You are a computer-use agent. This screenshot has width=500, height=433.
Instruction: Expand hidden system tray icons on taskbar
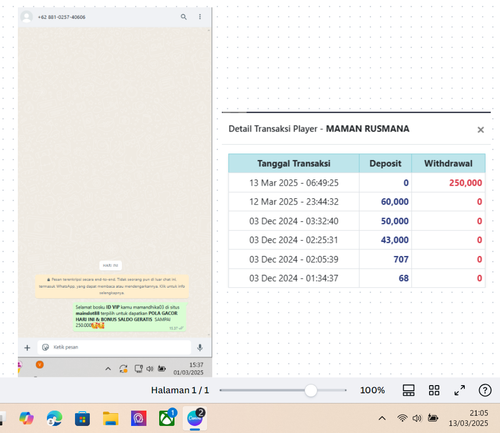pos(382,418)
